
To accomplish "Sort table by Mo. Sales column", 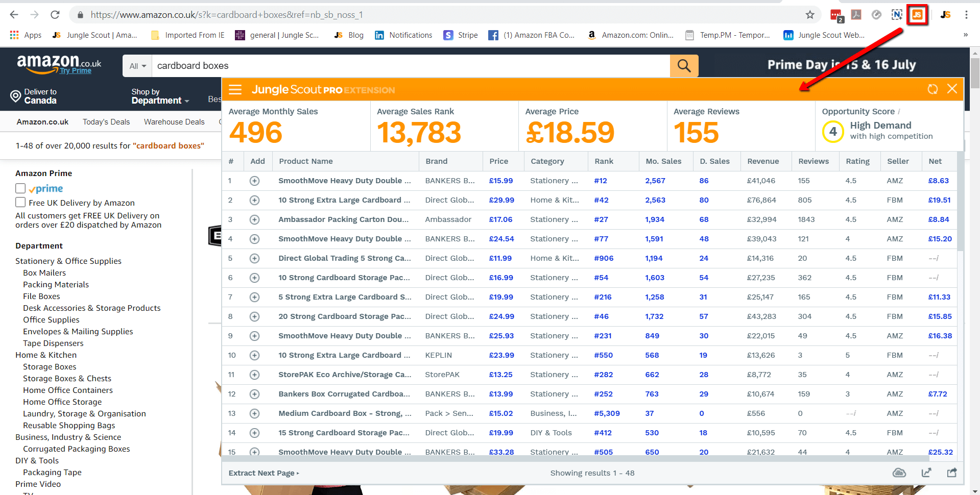I will [x=663, y=161].
